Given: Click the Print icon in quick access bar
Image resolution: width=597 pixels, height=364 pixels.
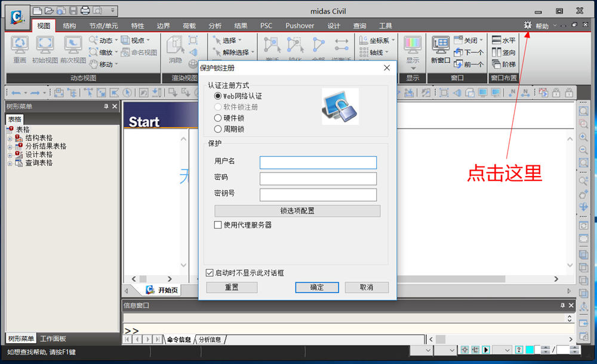Looking at the screenshot, I should 85,11.
